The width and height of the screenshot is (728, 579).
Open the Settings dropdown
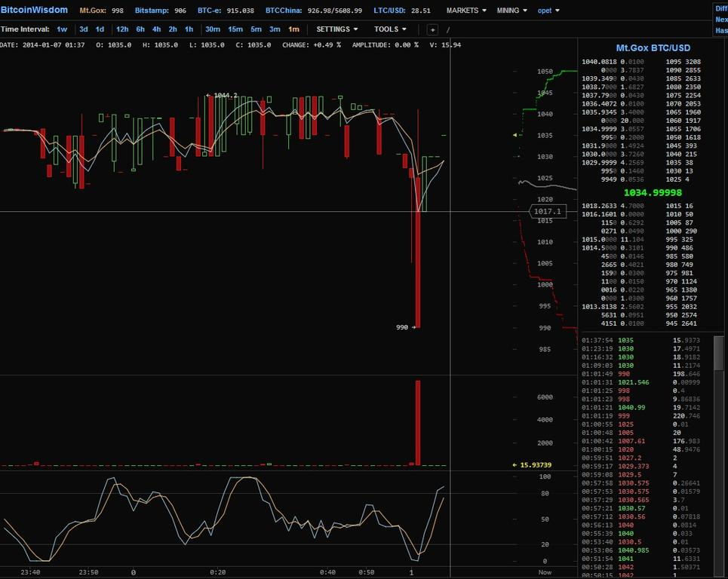[x=337, y=29]
